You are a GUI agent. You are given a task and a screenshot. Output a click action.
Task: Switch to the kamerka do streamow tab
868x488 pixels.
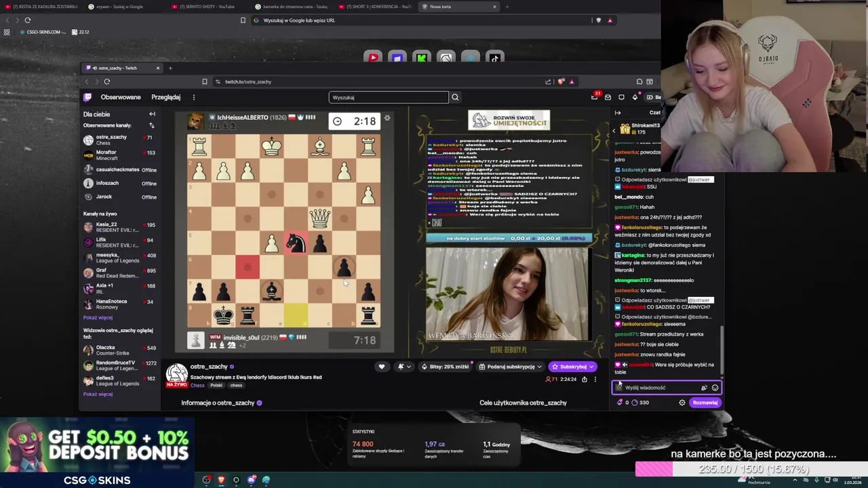tap(290, 7)
